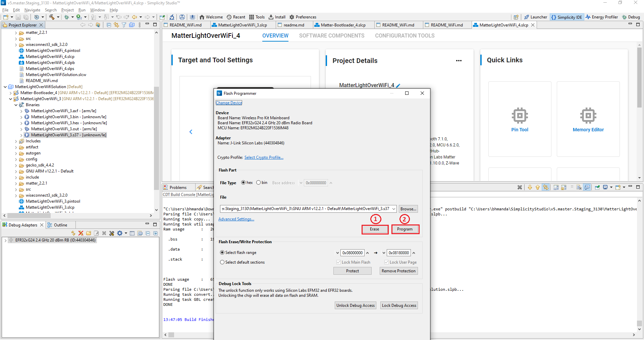
Task: Click Browse... for flash file
Action: coord(408,209)
